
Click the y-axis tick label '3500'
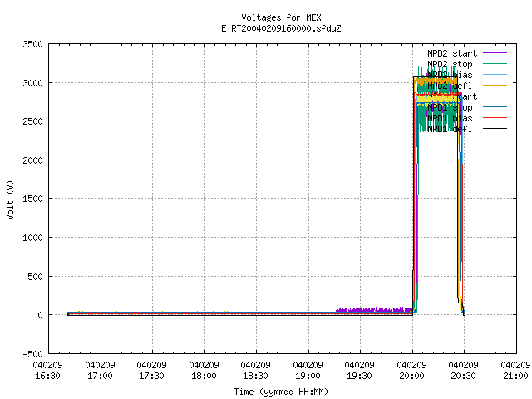(x=32, y=44)
